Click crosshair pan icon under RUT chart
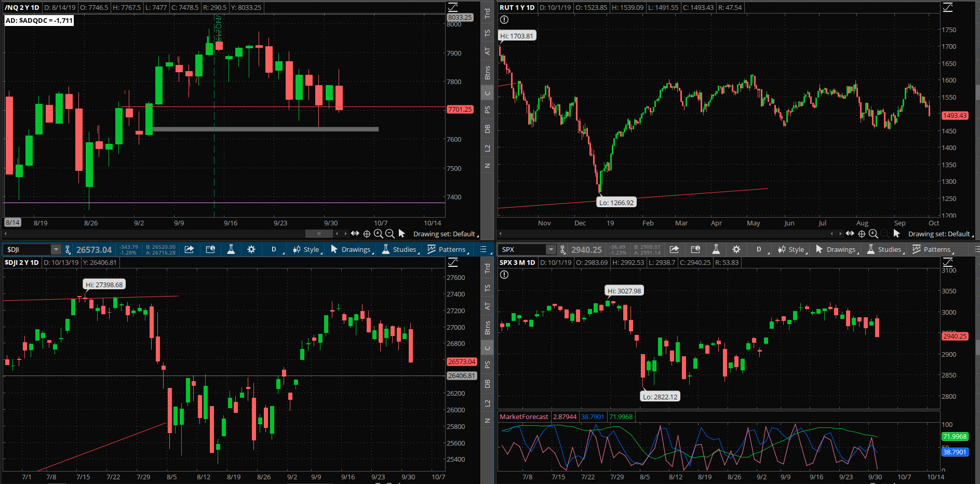 (862, 234)
